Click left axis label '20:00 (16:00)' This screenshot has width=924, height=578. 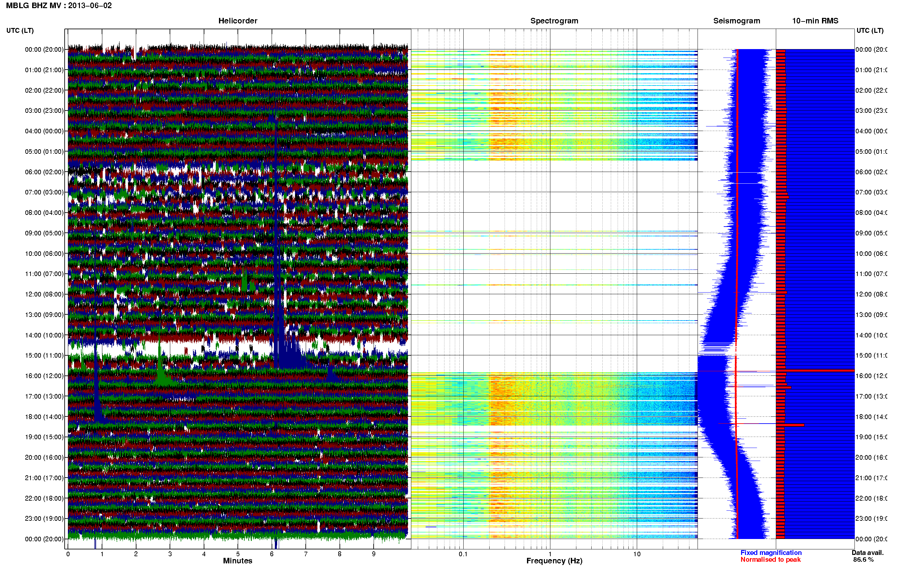click(x=44, y=458)
